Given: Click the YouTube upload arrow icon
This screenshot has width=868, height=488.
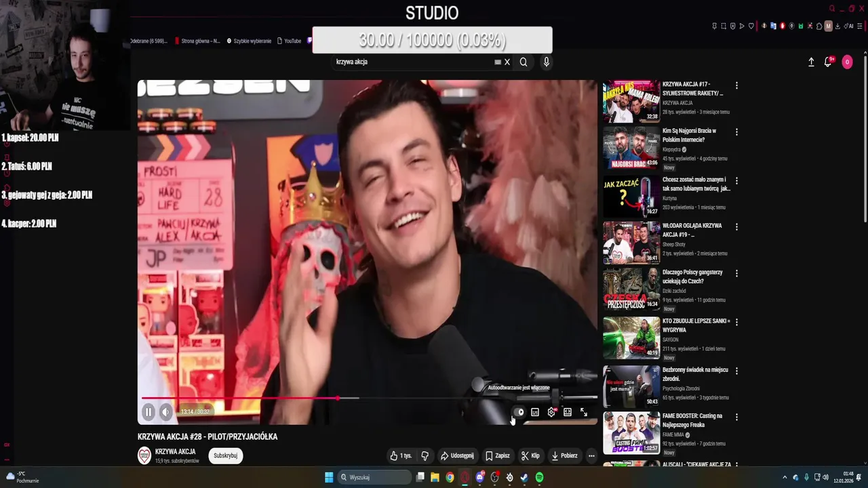Looking at the screenshot, I should [811, 62].
